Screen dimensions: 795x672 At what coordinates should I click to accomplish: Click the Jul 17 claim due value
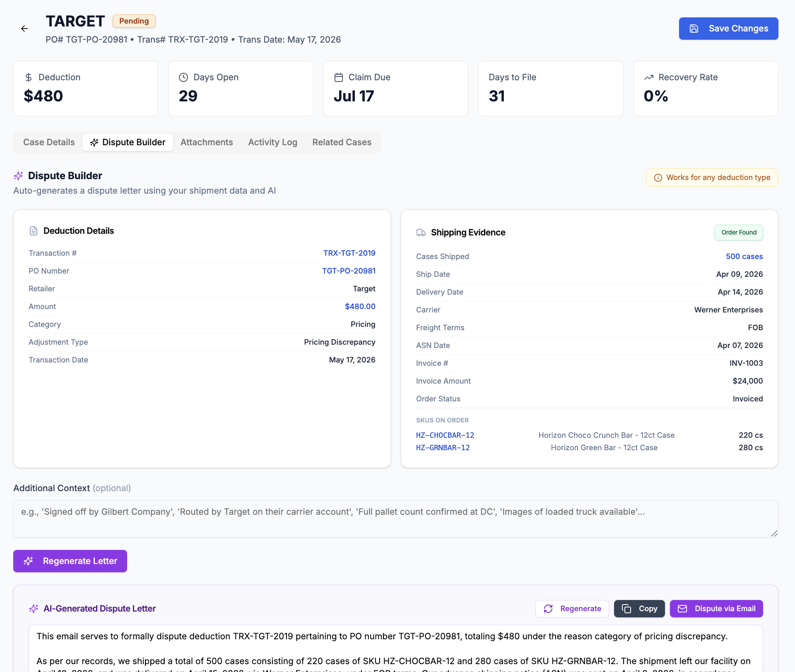(354, 96)
